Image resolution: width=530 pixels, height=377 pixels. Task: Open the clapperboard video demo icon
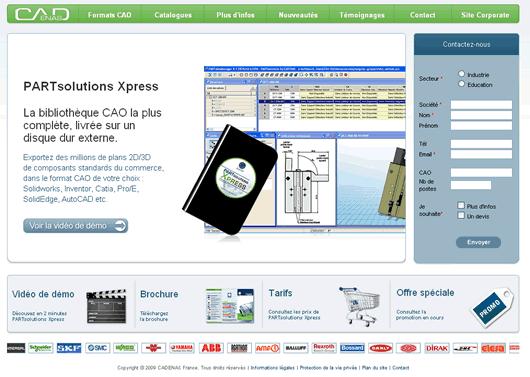coord(106,306)
